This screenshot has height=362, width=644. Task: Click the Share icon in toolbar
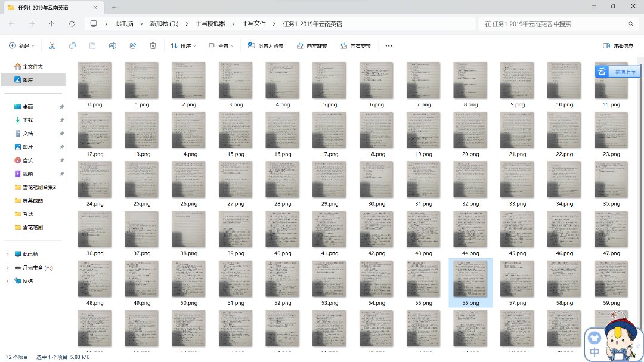tap(133, 45)
